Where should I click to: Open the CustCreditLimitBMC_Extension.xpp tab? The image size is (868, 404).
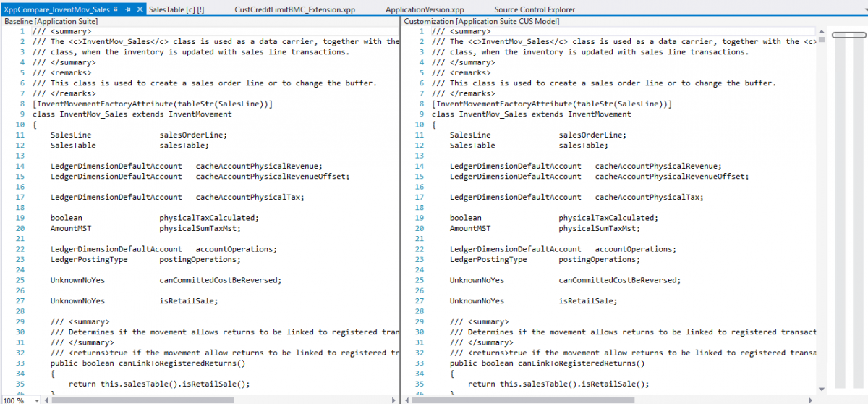point(295,9)
